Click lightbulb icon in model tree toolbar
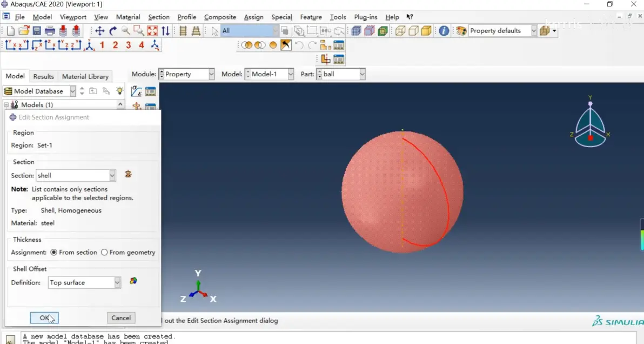Screen dimensions: 644x344 [x=119, y=91]
